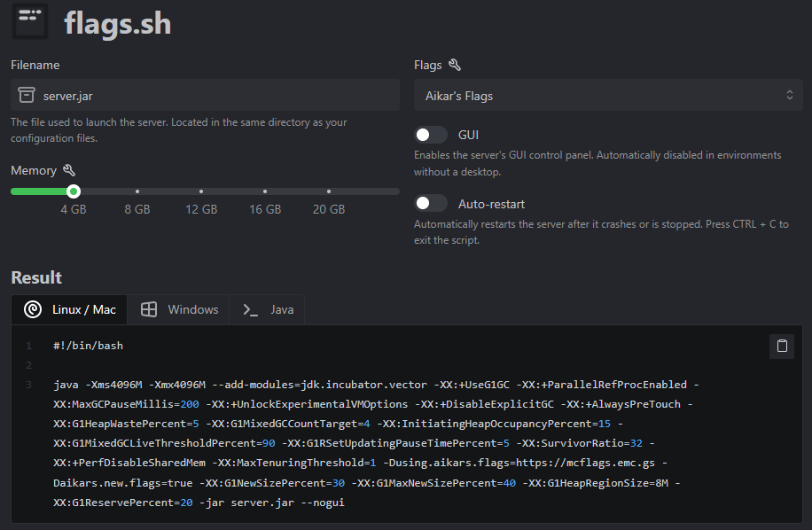Click the 8 GB label under the slider
812x530 pixels.
[137, 209]
